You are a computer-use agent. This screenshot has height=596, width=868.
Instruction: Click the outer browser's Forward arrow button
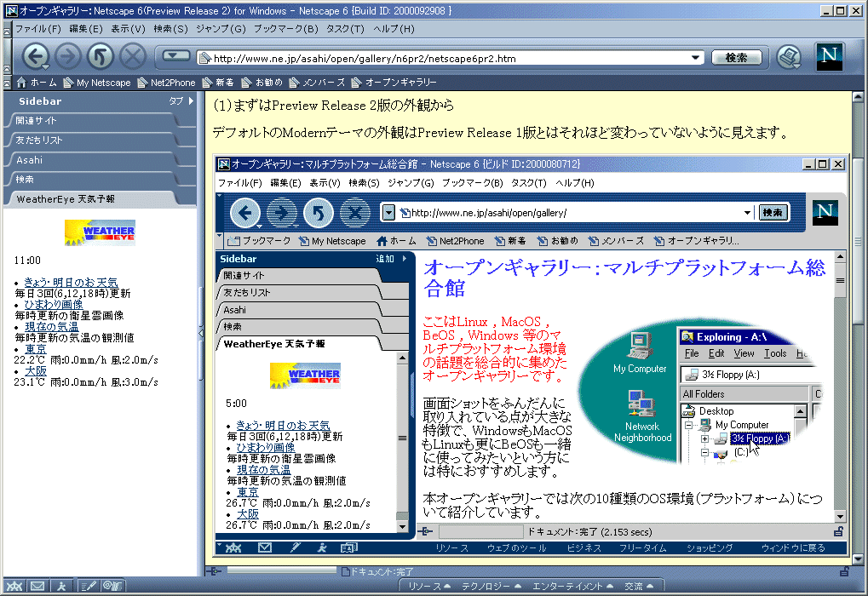pyautogui.click(x=68, y=56)
